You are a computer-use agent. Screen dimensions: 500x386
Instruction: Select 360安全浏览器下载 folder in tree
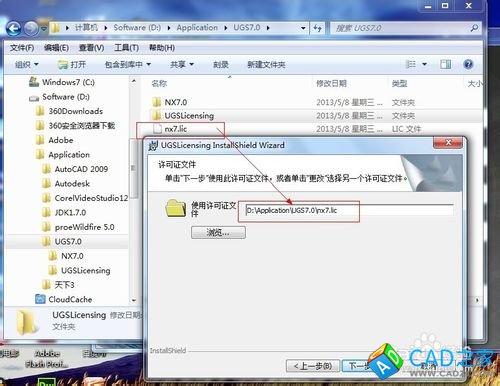[x=75, y=126]
